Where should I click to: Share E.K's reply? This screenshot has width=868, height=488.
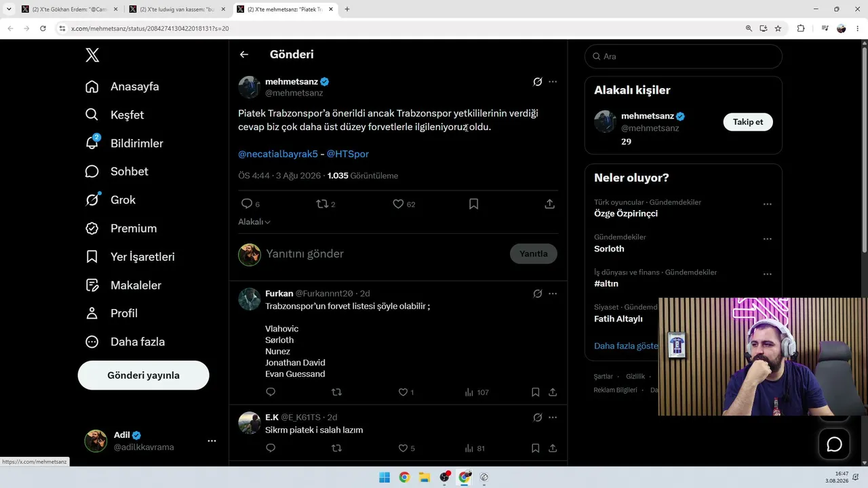coord(553,448)
